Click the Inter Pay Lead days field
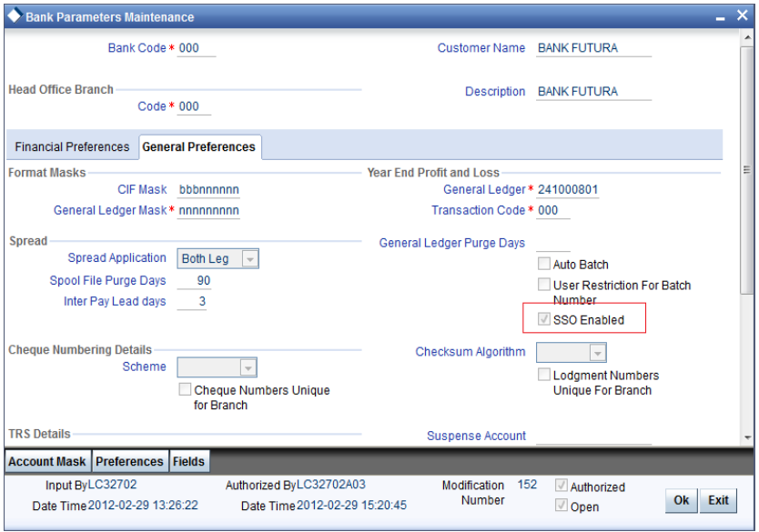This screenshot has width=759, height=532. pos(192,302)
